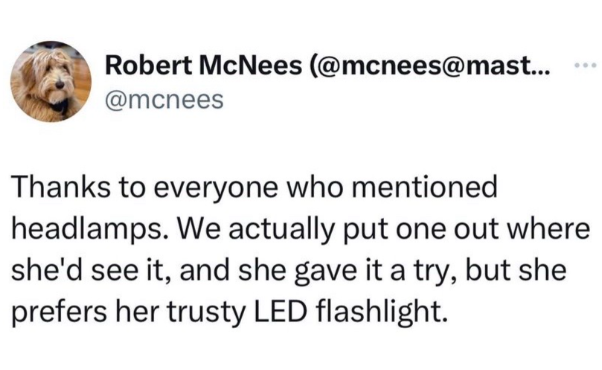Click the word "actually" in the tweet
Image resolution: width=602 pixels, height=370 pixels.
coord(281,230)
